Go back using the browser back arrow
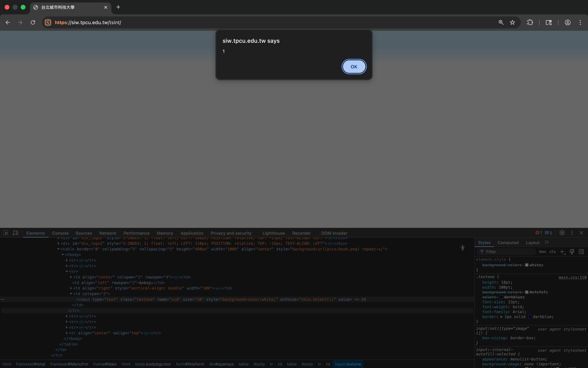 (x=8, y=22)
